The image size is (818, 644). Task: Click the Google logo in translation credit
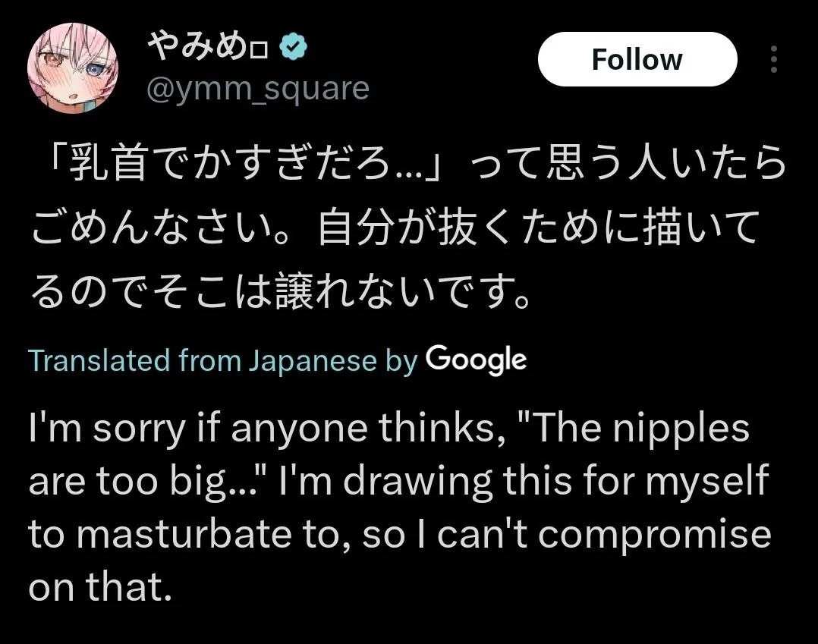point(476,360)
